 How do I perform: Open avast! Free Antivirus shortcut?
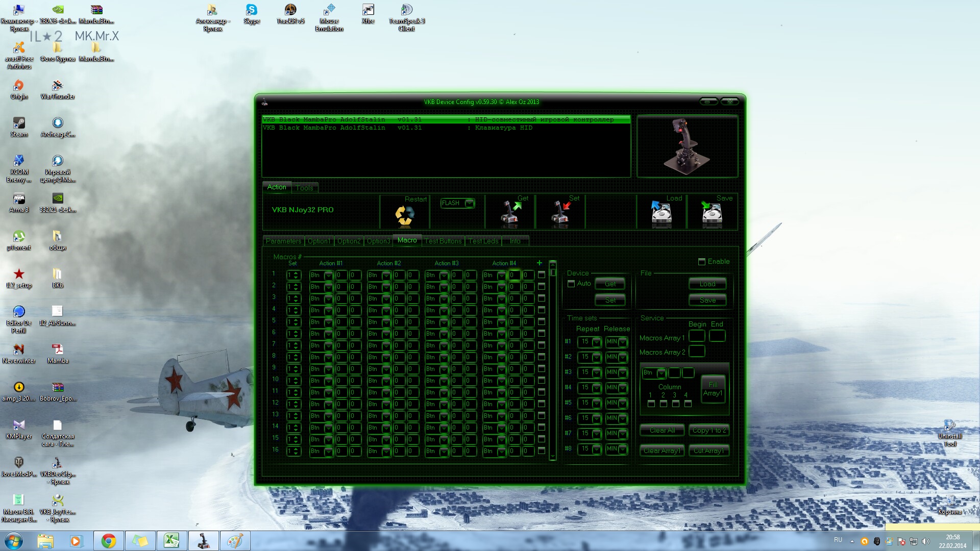tap(19, 55)
